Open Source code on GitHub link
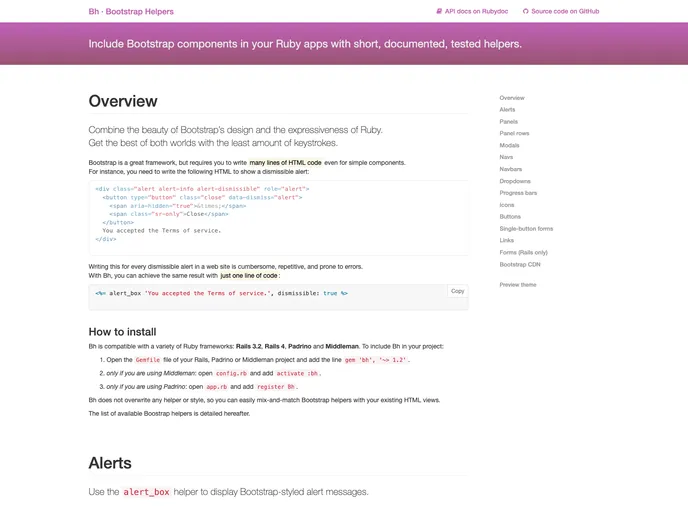 click(561, 11)
